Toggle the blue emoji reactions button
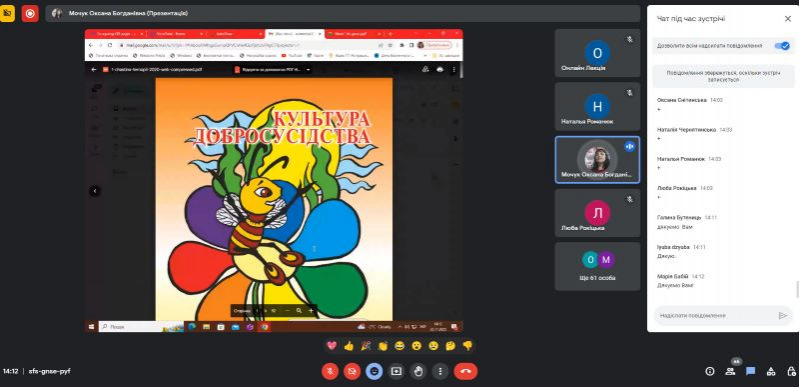This screenshot has height=387, width=799. click(x=375, y=371)
